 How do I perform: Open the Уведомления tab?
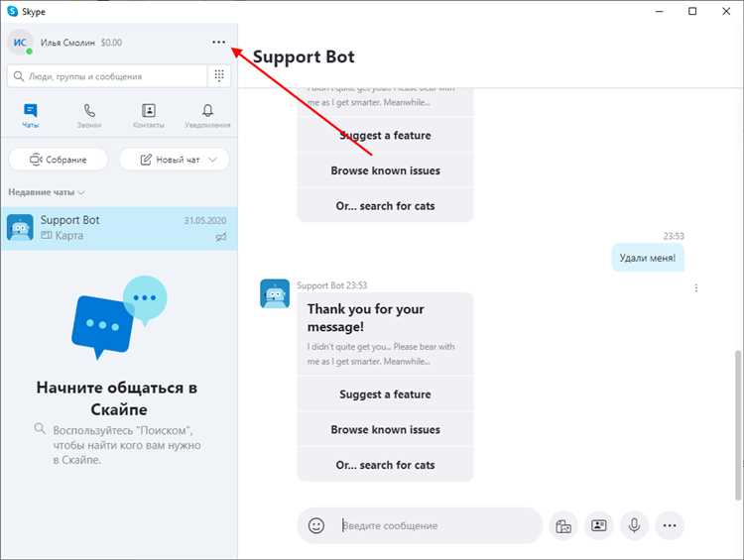pos(207,116)
